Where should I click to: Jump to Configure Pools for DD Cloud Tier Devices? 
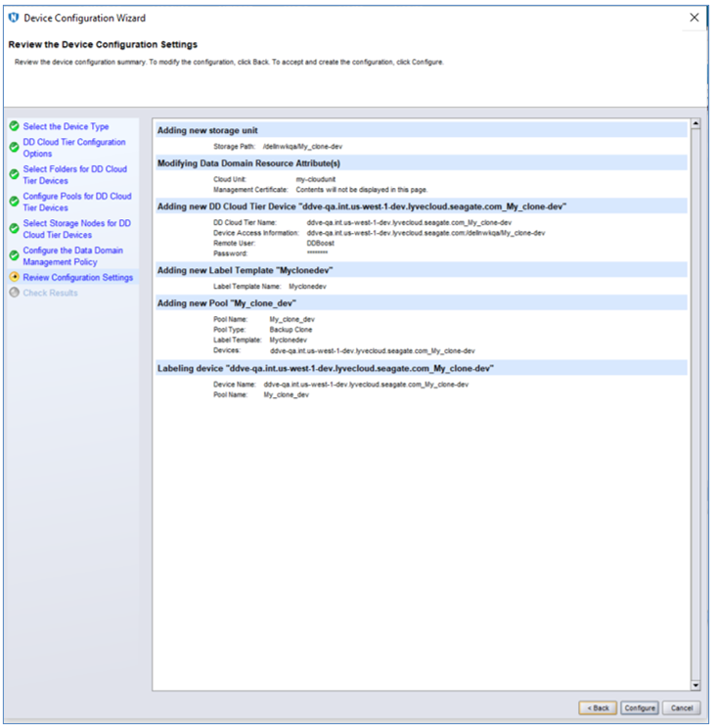[x=76, y=203]
